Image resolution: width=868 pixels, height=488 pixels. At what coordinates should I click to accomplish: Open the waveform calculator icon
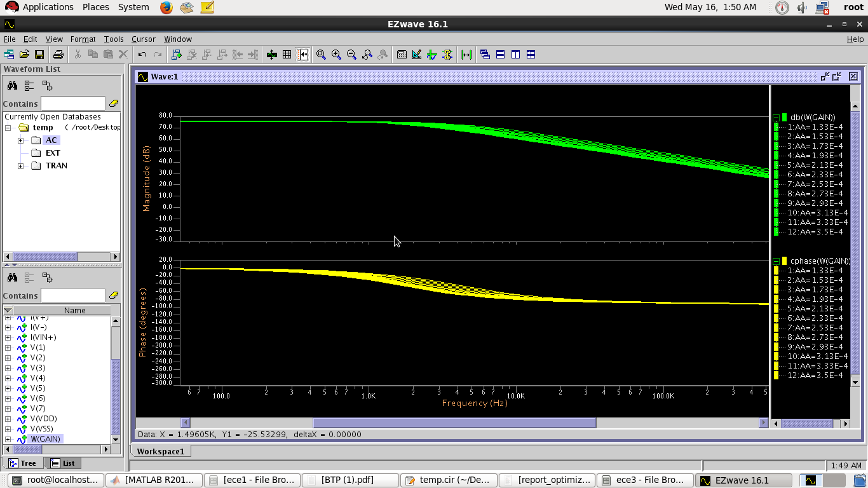[x=402, y=55]
